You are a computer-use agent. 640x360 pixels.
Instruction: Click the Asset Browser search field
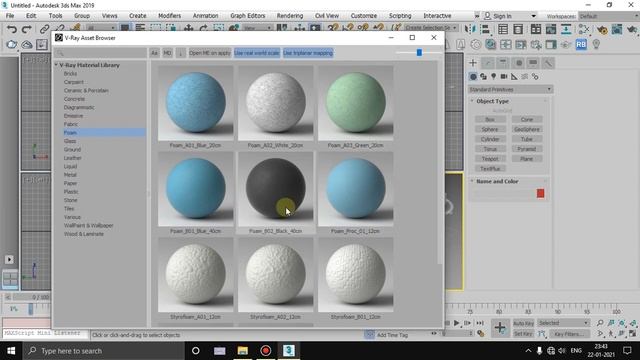100,53
